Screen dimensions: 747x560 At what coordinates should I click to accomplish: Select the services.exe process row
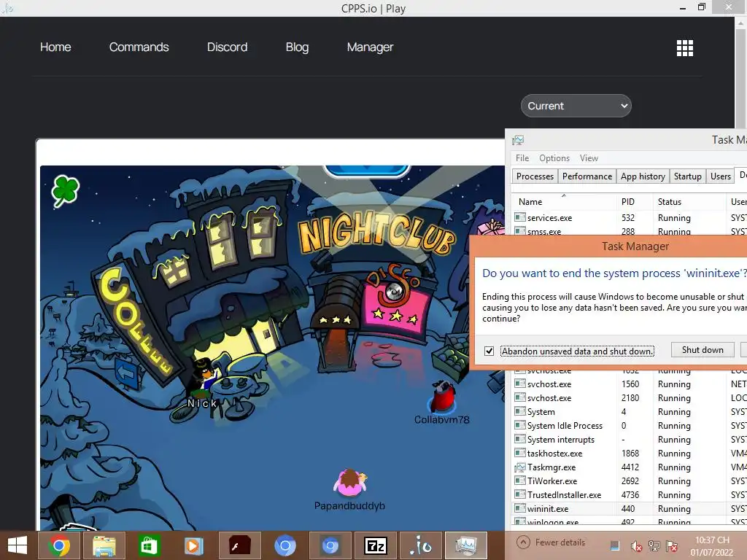[630, 217]
